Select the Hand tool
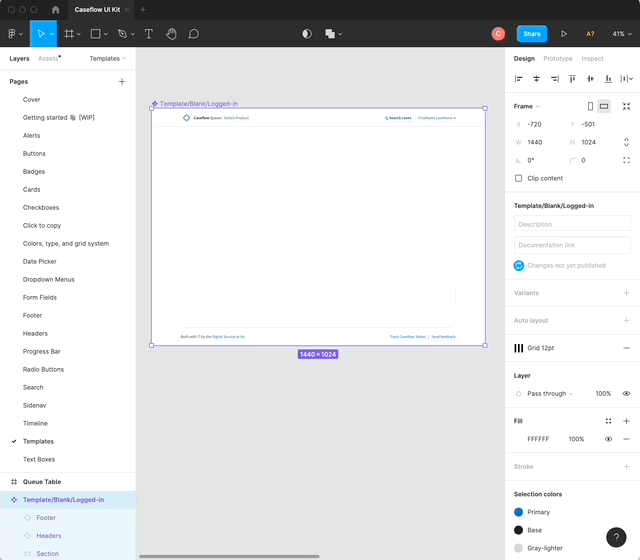The image size is (640, 560). point(171,34)
